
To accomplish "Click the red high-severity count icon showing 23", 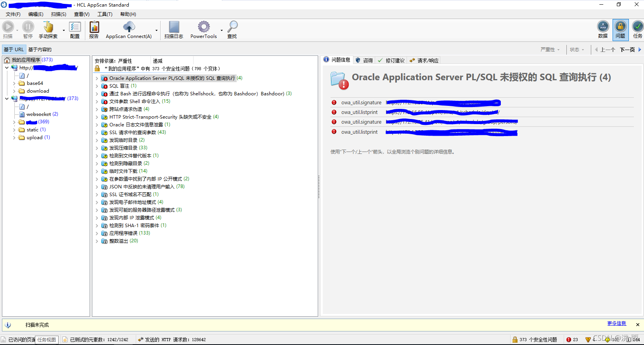I will (569, 340).
